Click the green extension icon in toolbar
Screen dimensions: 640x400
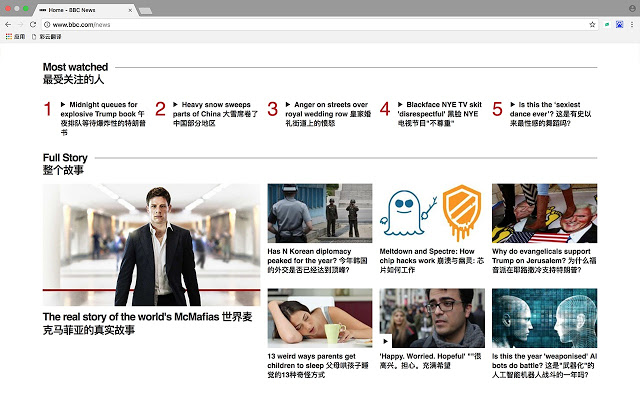pyautogui.click(x=607, y=23)
